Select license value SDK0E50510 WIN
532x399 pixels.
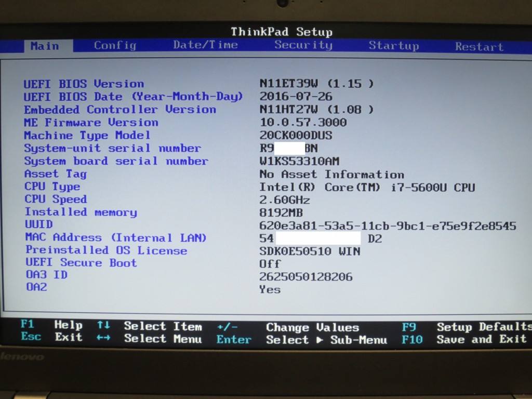310,251
